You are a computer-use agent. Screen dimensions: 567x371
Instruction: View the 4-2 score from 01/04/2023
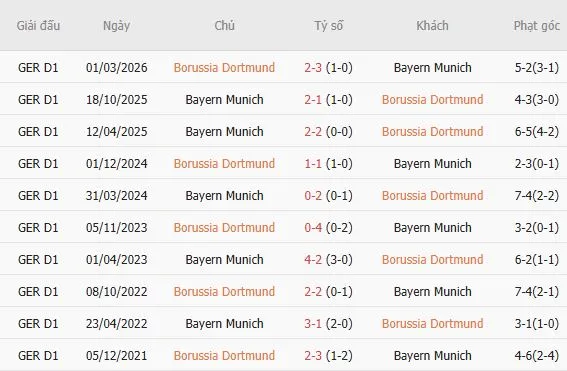coord(313,260)
